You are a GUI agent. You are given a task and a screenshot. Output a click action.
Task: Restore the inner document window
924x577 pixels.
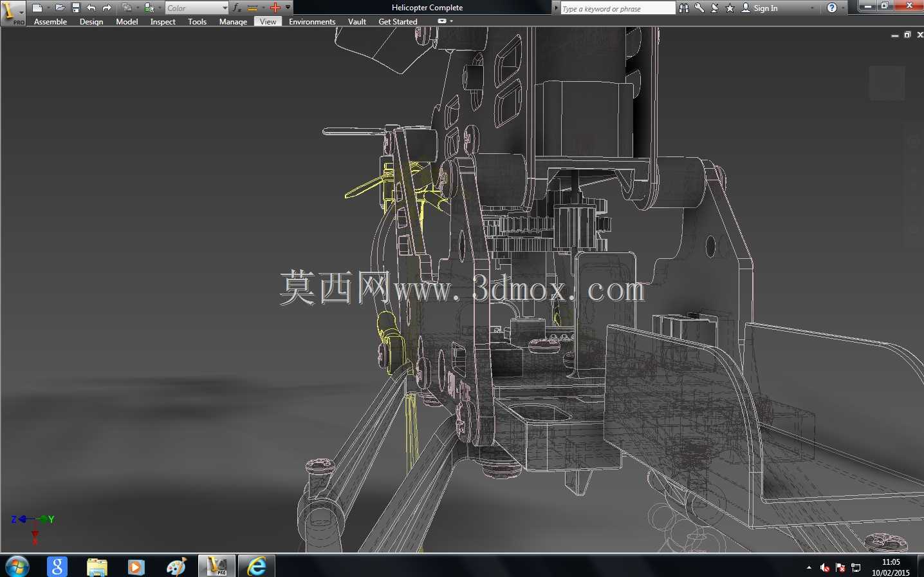907,35
